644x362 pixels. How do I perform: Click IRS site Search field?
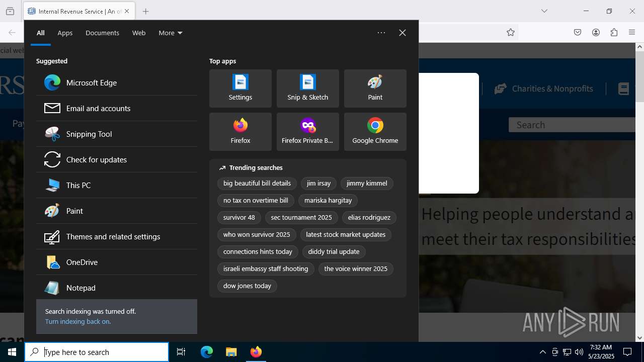(573, 125)
